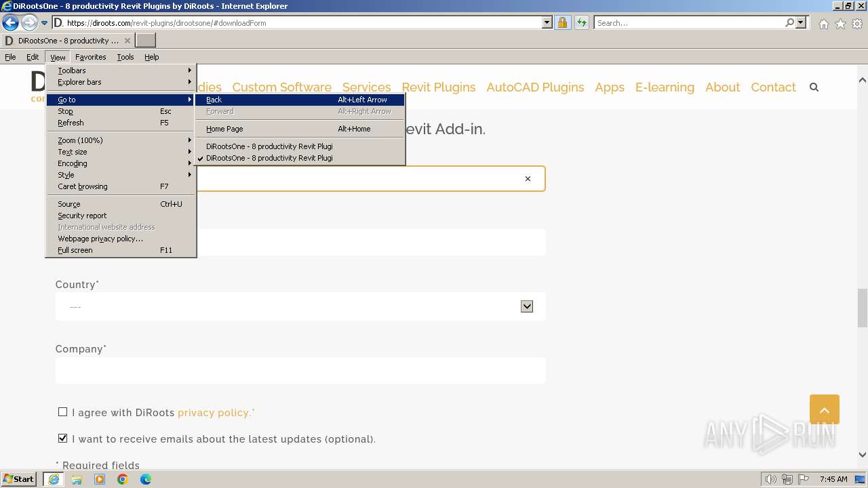The width and height of the screenshot is (868, 488).
Task: Uncheck the receive emails updates checkbox
Action: point(63,439)
